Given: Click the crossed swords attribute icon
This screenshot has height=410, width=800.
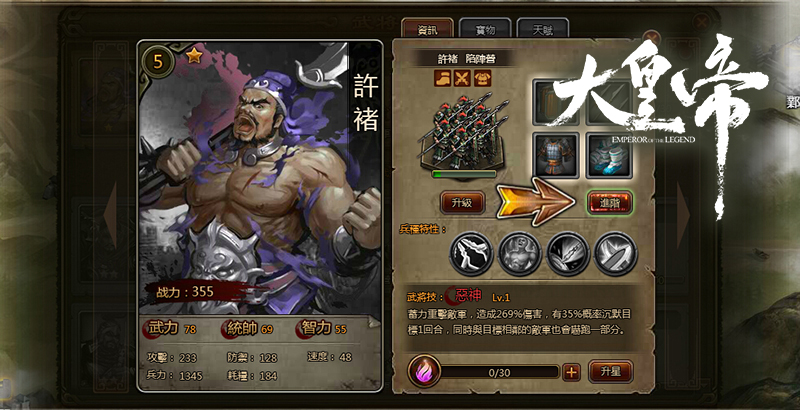Looking at the screenshot, I should coord(462,78).
